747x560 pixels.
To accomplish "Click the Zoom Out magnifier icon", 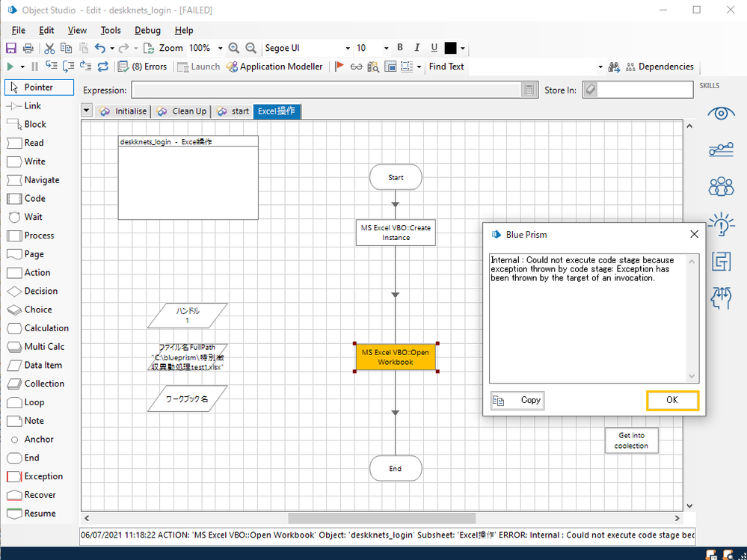I will coord(250,48).
